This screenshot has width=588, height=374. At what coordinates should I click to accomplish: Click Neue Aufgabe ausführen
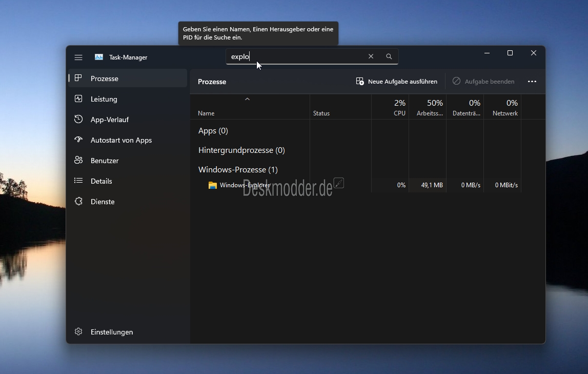[396, 82]
